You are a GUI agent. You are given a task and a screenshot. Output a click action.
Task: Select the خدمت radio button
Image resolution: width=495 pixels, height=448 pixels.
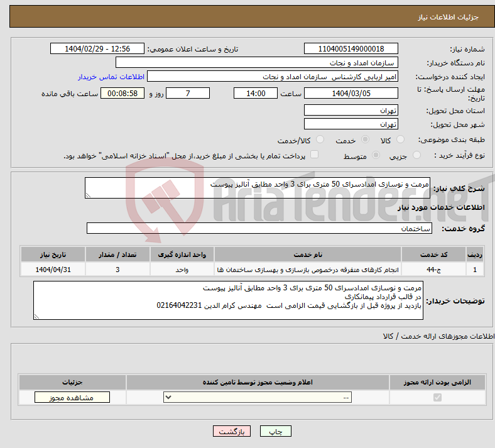click(x=365, y=139)
